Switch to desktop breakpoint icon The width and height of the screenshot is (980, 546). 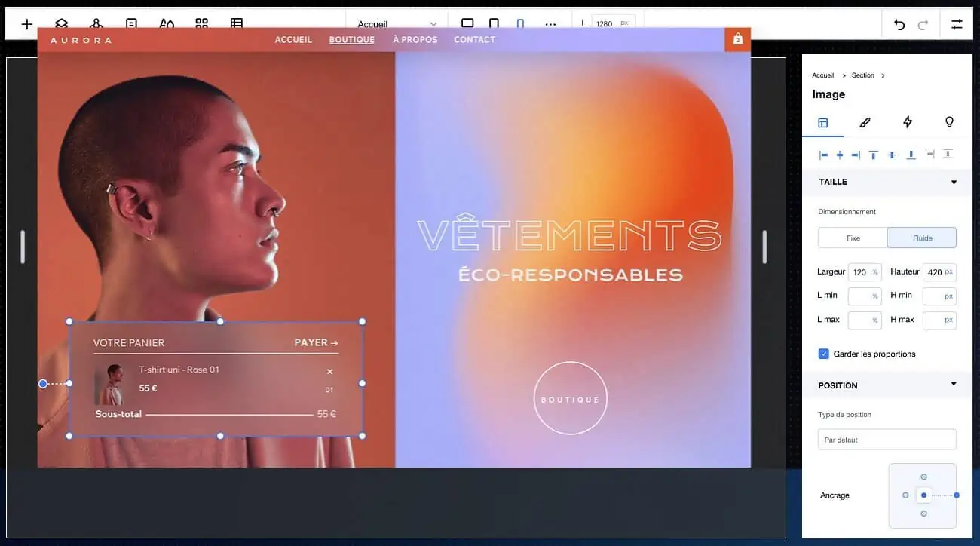pos(467,24)
